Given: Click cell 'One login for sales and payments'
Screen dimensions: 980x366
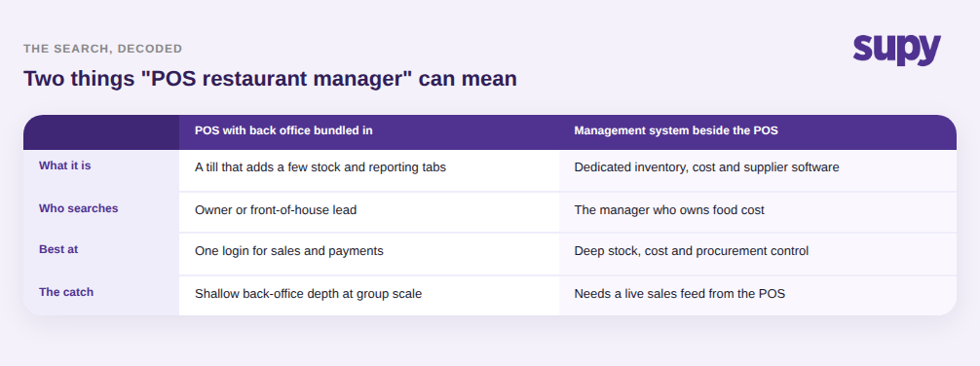Looking at the screenshot, I should click(x=369, y=254).
